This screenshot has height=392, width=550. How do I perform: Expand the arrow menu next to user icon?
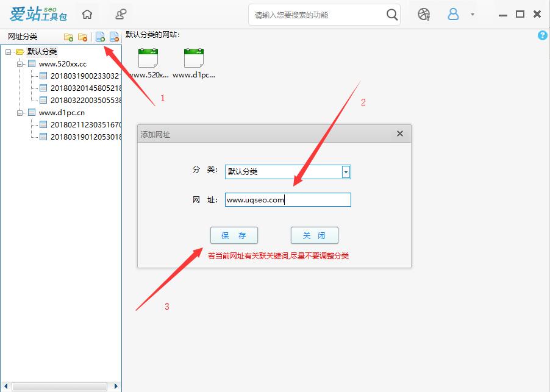(473, 14)
